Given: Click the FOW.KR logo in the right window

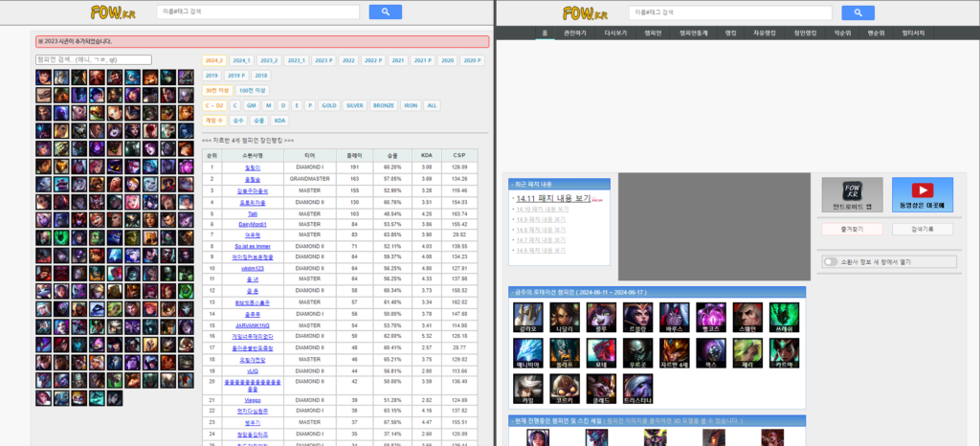Looking at the screenshot, I should click(583, 12).
